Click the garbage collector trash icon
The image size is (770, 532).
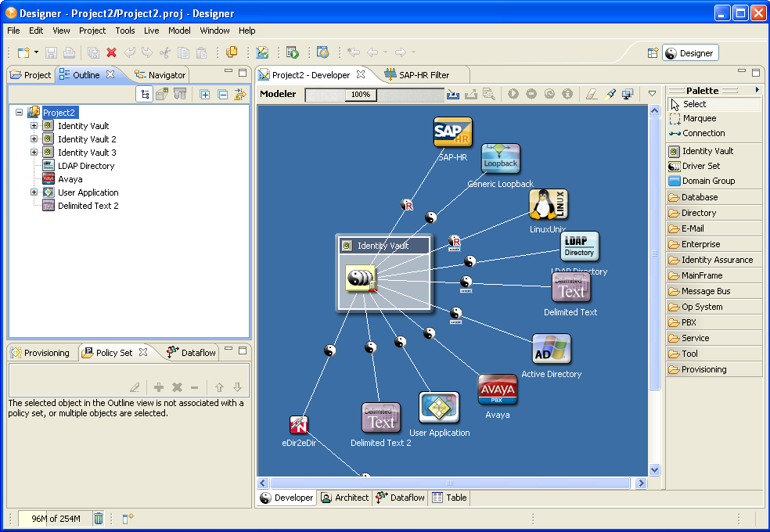[99, 518]
